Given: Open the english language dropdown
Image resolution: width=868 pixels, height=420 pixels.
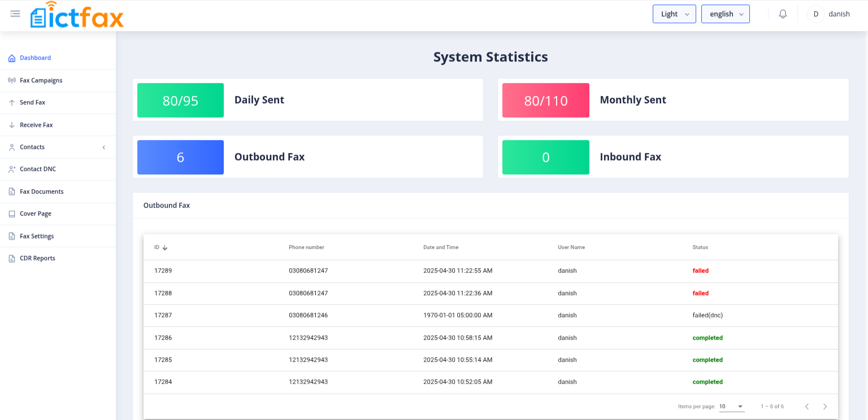Looking at the screenshot, I should coord(726,14).
